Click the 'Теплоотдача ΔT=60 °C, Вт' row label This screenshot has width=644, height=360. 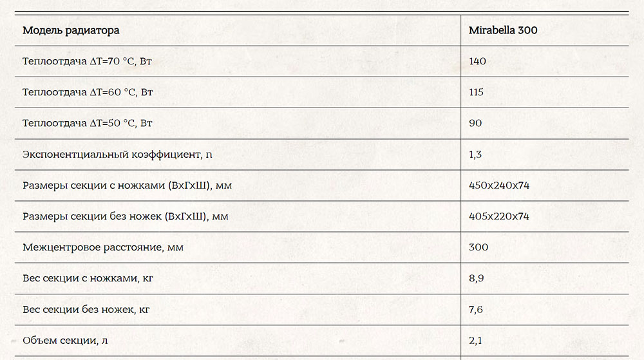[88, 92]
